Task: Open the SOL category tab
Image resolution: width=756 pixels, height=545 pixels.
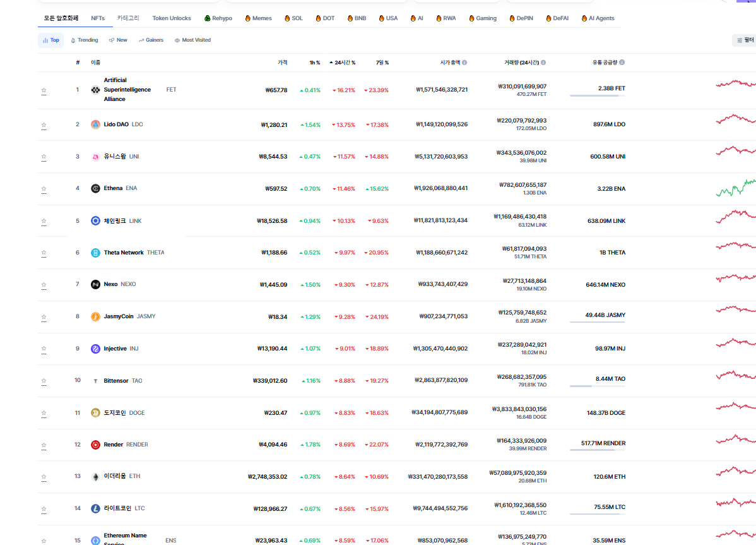Action: [x=293, y=18]
